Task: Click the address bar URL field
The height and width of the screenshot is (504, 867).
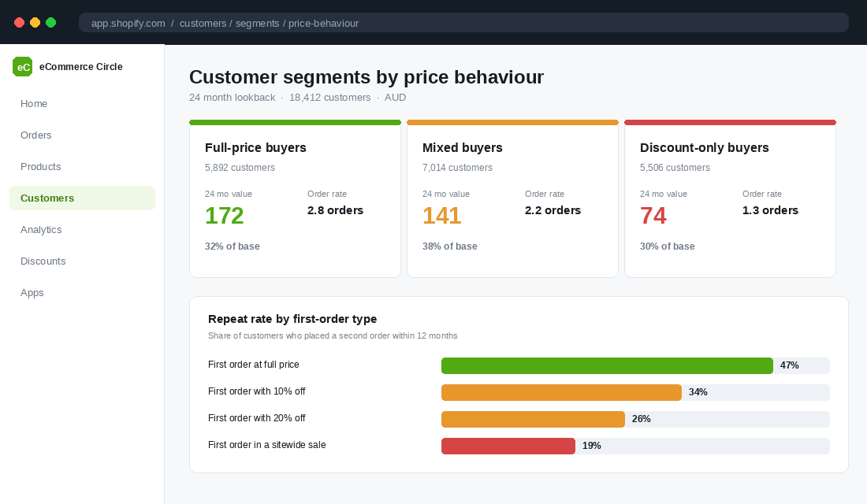Action: [x=463, y=23]
